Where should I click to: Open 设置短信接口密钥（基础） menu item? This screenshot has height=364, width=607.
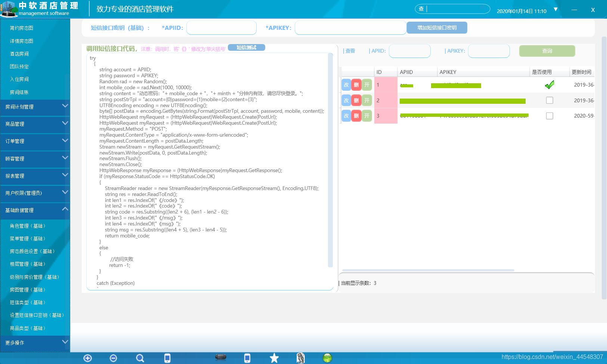point(38,315)
